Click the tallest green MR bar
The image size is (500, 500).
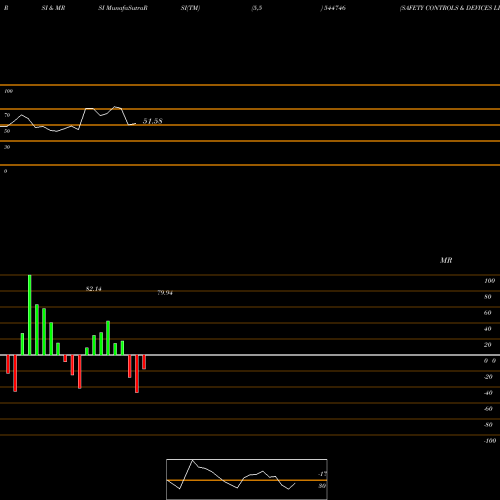pos(30,315)
